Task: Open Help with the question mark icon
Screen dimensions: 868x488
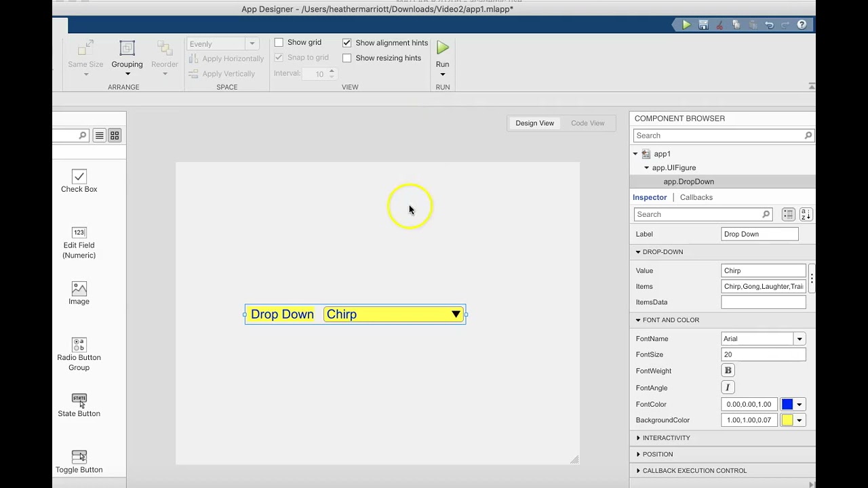Action: click(x=802, y=25)
